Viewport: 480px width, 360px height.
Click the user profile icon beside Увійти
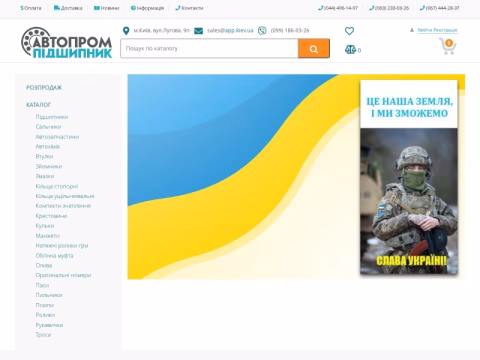pyautogui.click(x=412, y=30)
